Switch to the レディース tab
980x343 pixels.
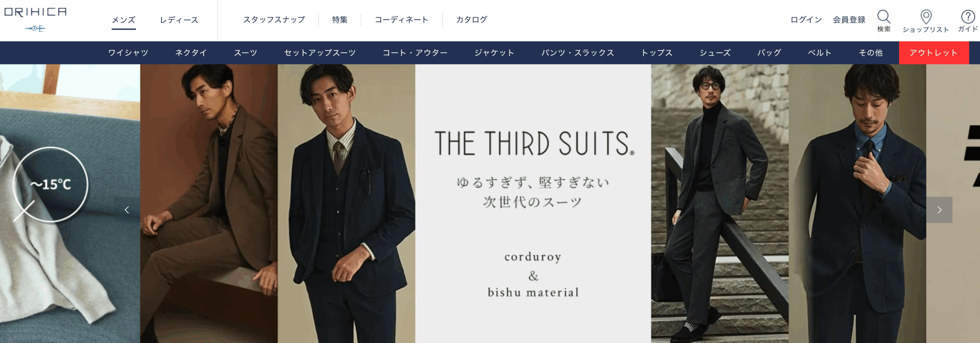pyautogui.click(x=179, y=20)
